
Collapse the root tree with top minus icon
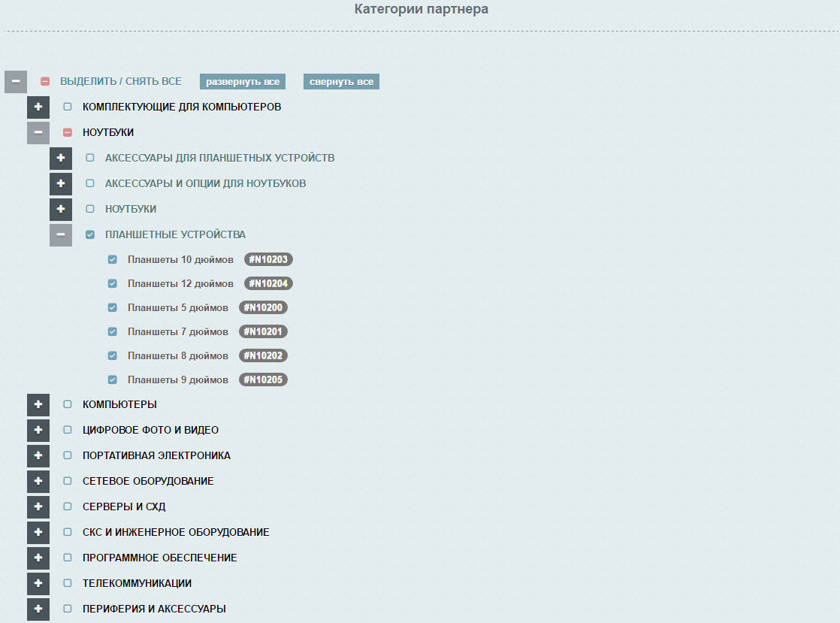pos(16,81)
